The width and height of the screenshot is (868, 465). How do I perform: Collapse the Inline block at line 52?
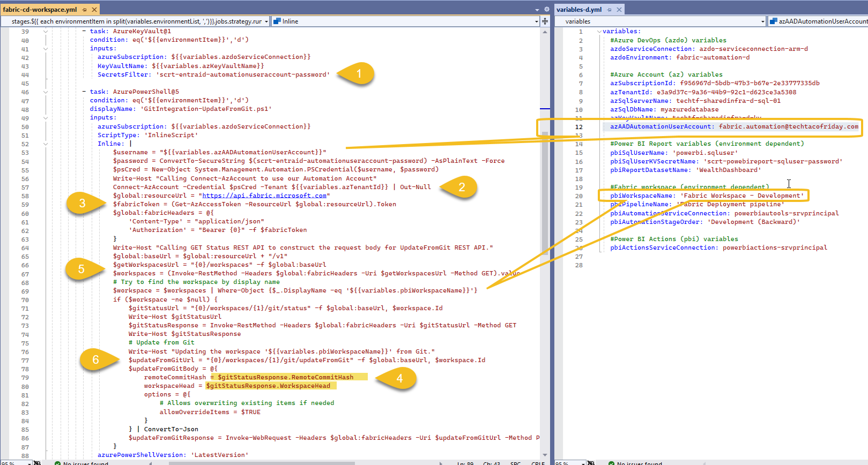(x=46, y=144)
